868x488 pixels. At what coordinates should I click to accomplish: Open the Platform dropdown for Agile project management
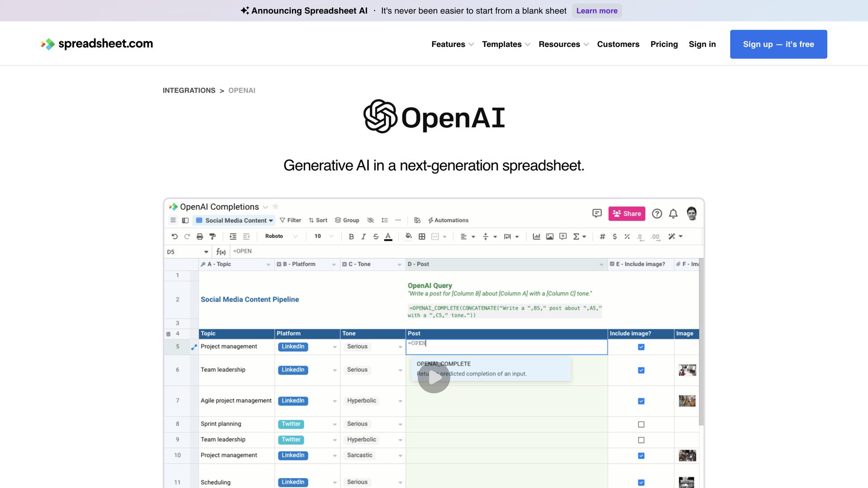click(x=335, y=401)
